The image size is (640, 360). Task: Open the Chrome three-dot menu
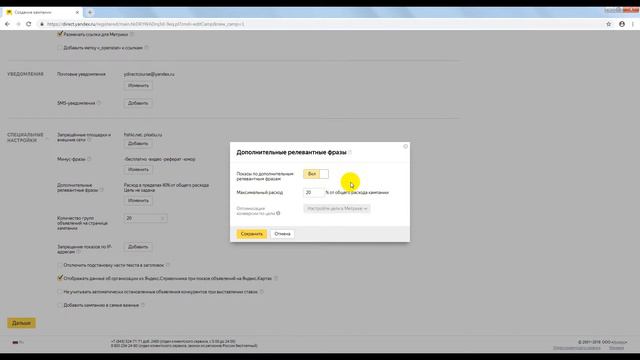pyautogui.click(x=633, y=24)
